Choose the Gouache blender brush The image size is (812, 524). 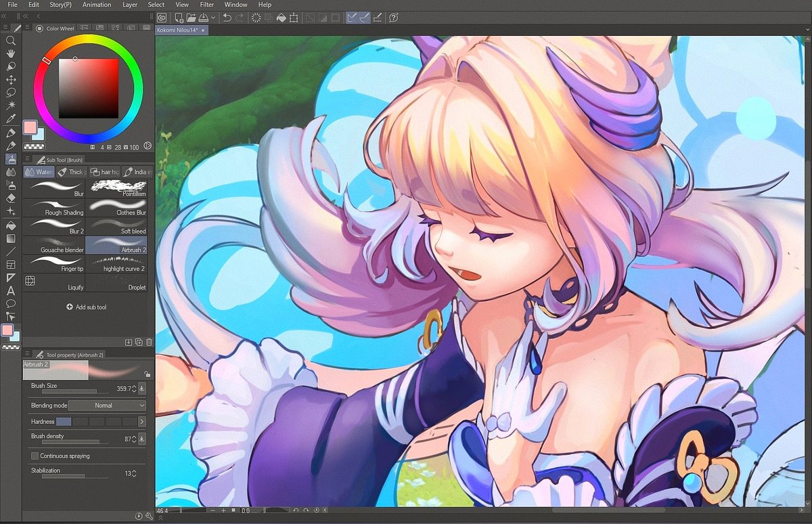(54, 245)
